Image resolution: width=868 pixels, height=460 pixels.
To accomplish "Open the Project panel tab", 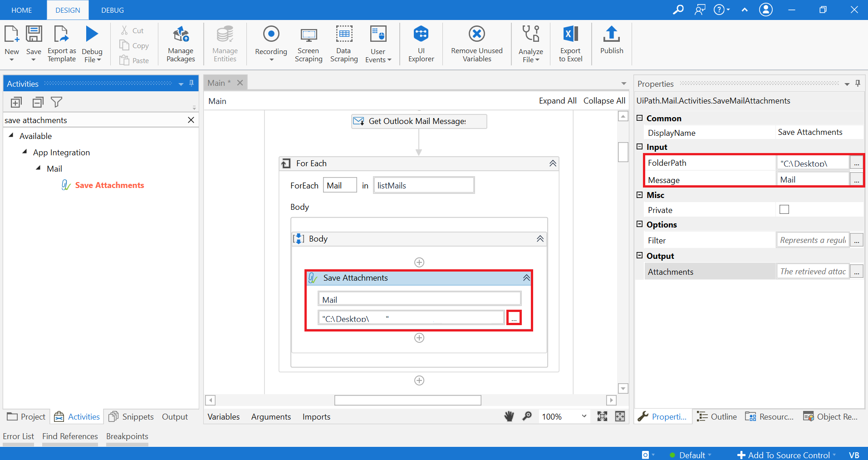I will [26, 416].
